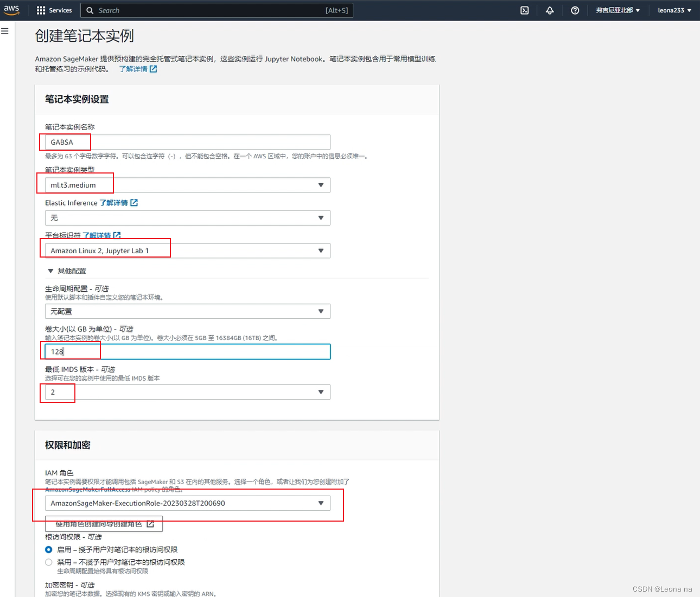Open the Elastic Inference dropdown 无
The width and height of the screenshot is (700, 597).
click(x=188, y=218)
